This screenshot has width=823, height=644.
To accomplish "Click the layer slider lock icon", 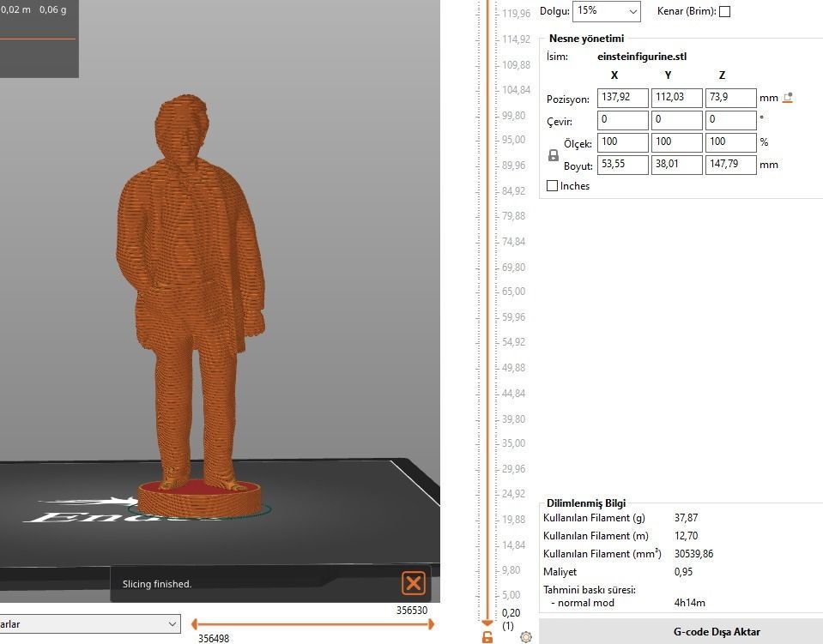I will pos(487,637).
